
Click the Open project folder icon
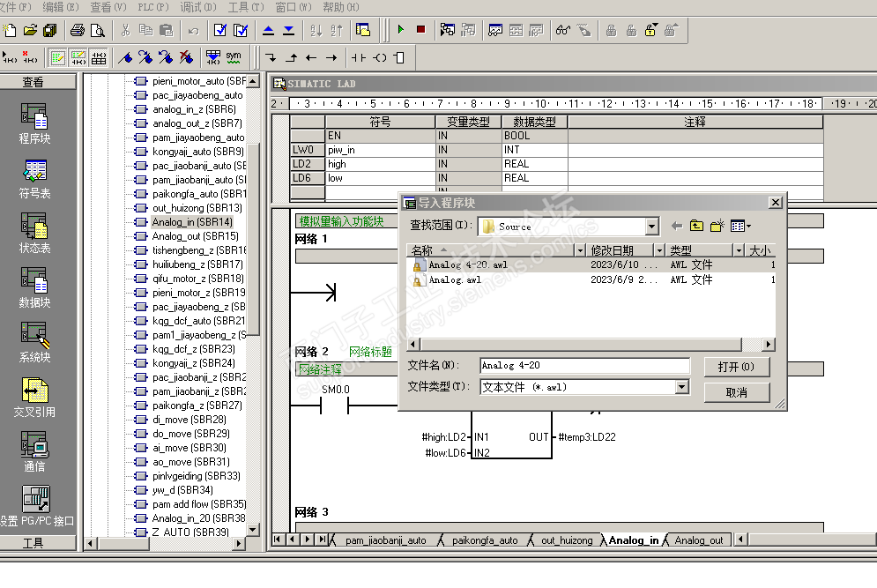click(x=30, y=30)
